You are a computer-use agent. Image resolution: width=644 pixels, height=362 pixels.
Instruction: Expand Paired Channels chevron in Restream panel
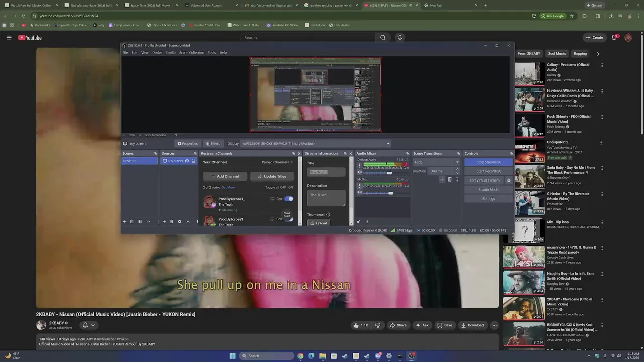pos(292,162)
